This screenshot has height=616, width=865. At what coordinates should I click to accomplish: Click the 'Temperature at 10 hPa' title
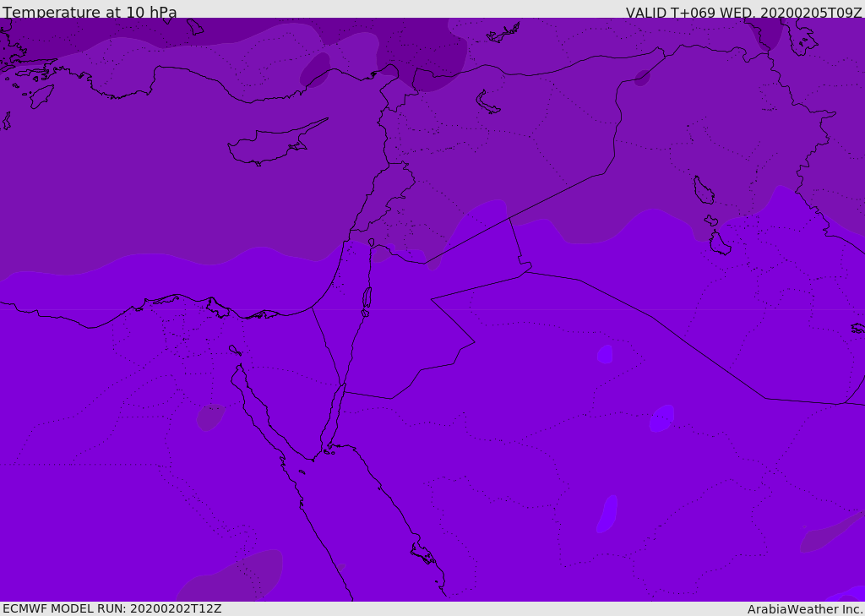(90, 12)
